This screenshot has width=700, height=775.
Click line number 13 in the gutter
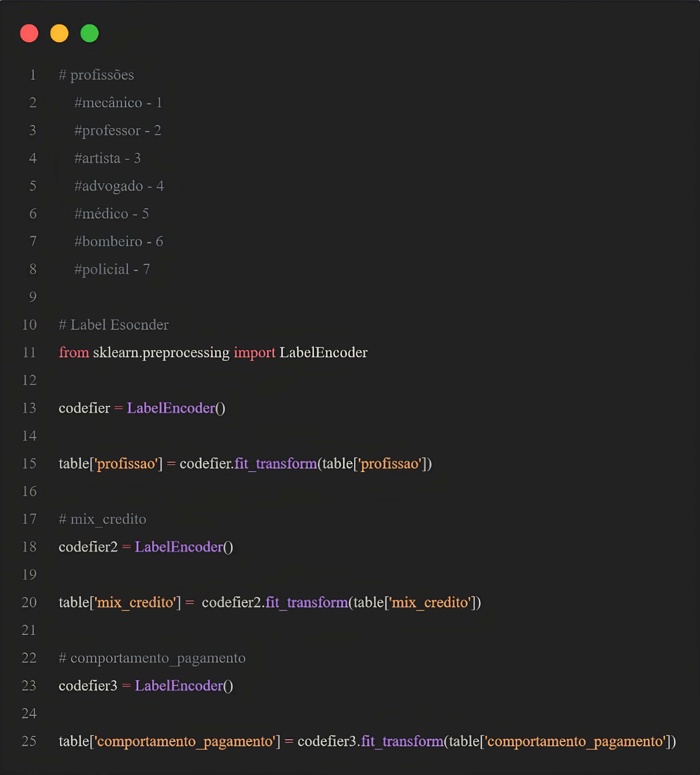coord(29,408)
